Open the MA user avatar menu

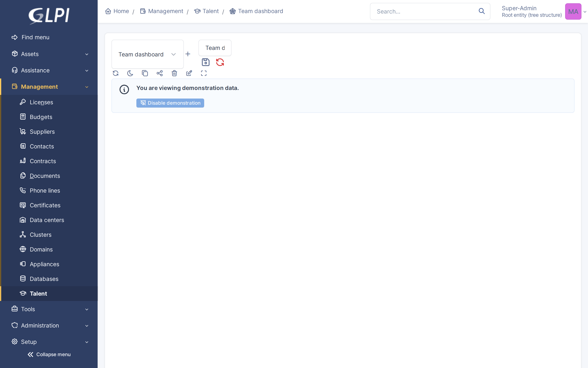click(x=573, y=11)
